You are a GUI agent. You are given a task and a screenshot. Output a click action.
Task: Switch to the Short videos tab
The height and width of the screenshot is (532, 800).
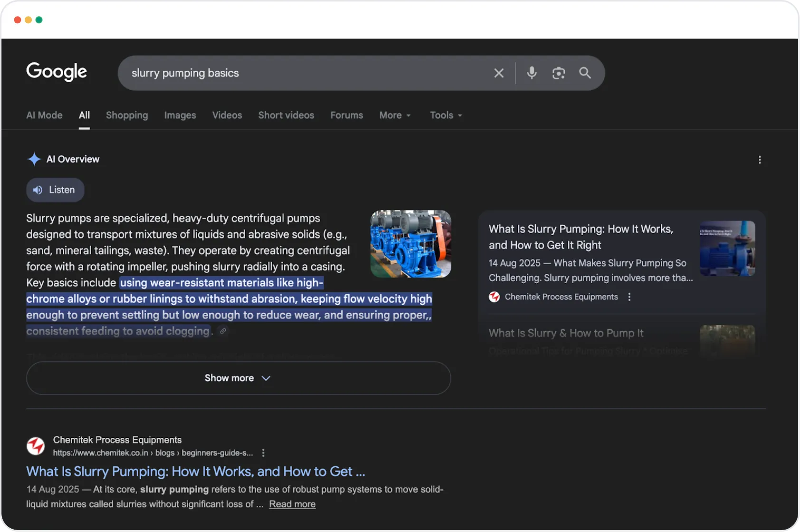point(286,115)
